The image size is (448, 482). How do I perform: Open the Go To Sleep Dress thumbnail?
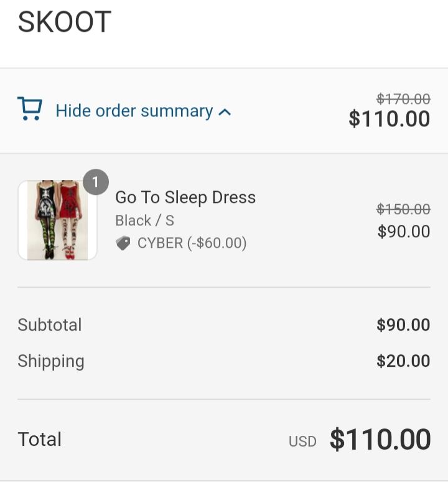click(57, 220)
